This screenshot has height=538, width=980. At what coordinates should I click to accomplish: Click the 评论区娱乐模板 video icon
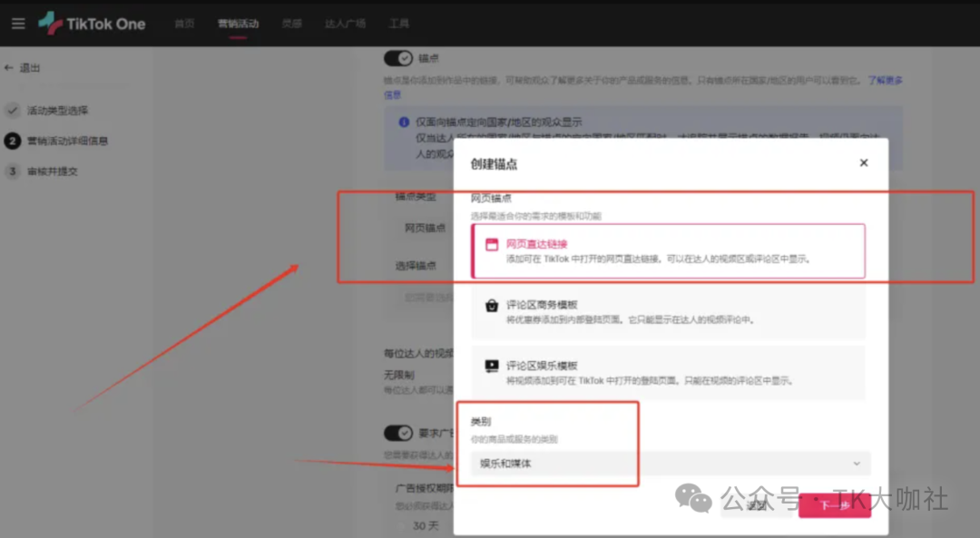tap(492, 367)
